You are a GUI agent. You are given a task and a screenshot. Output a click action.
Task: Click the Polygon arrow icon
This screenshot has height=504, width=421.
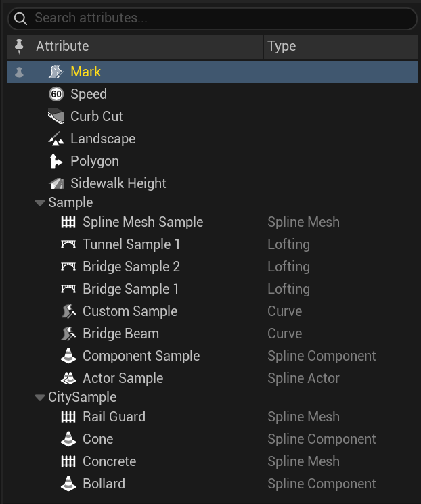pyautogui.click(x=56, y=161)
